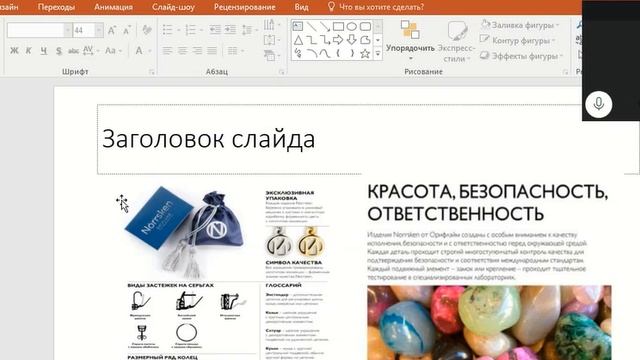
Task: Open Заливка фигуры shape fill
Action: (520, 25)
